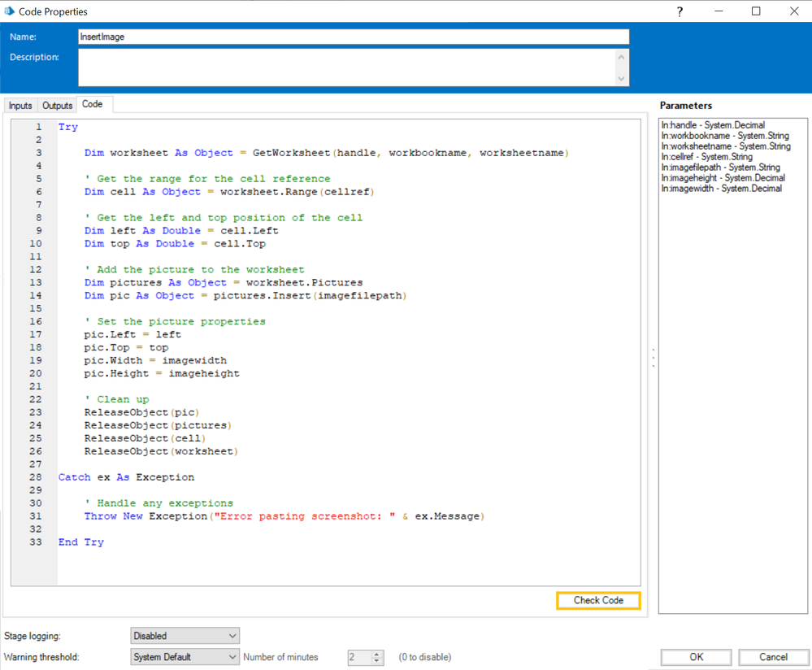Confirm with the OK button
Image resolution: width=812 pixels, height=670 pixels.
point(696,657)
